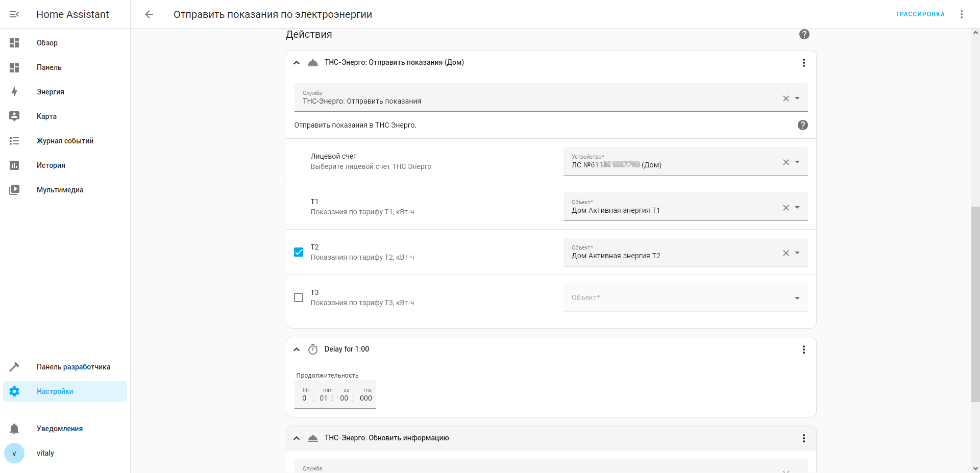
Task: Enable the Т3 tariff checkbox
Action: [299, 297]
